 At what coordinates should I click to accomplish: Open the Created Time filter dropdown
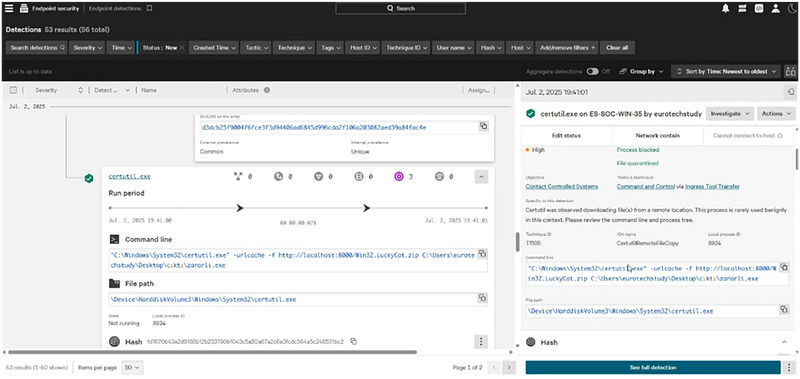tap(214, 47)
